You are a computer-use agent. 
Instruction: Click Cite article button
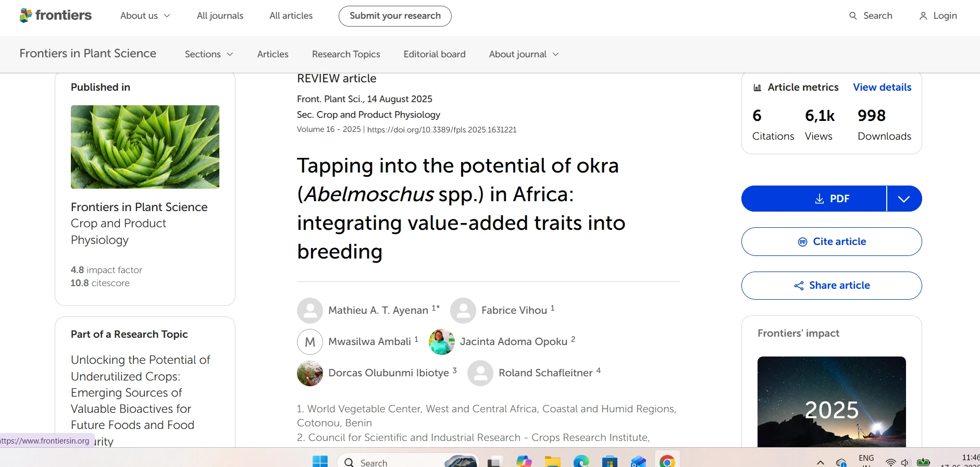click(x=832, y=241)
